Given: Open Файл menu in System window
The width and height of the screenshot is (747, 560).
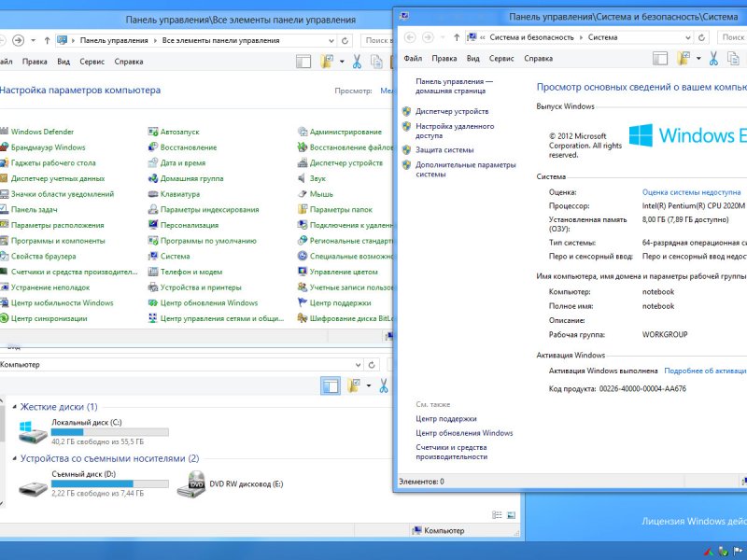Looking at the screenshot, I should point(413,58).
